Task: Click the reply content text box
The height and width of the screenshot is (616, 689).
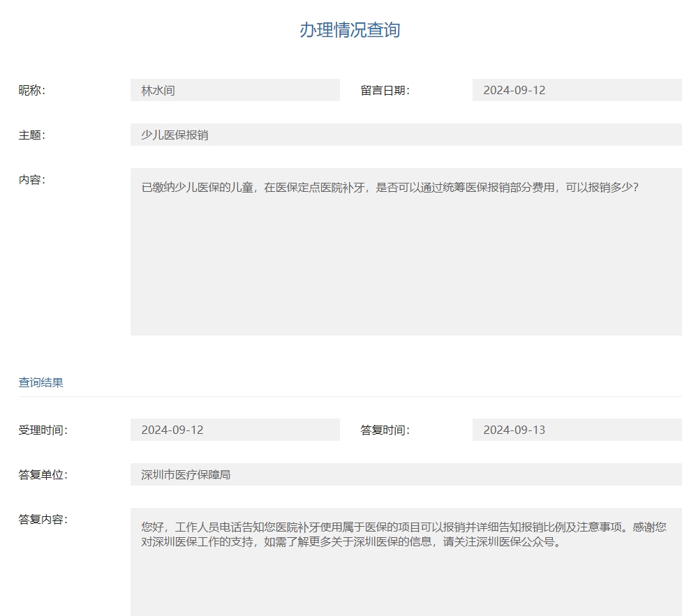Action: coord(406,562)
